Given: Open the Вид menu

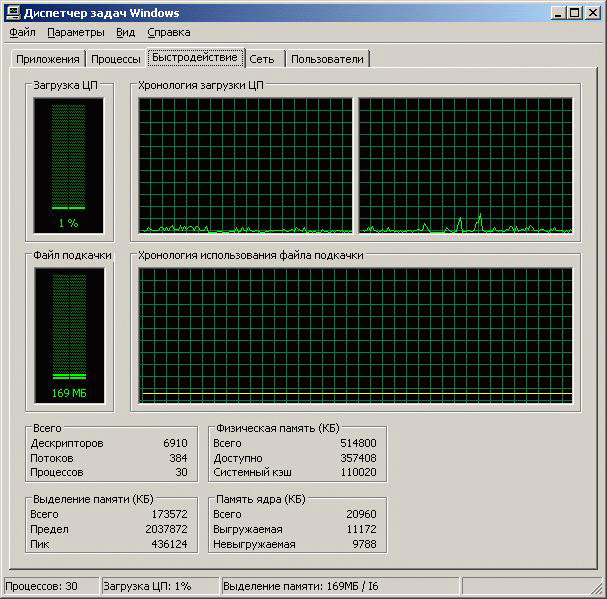Looking at the screenshot, I should [x=125, y=32].
